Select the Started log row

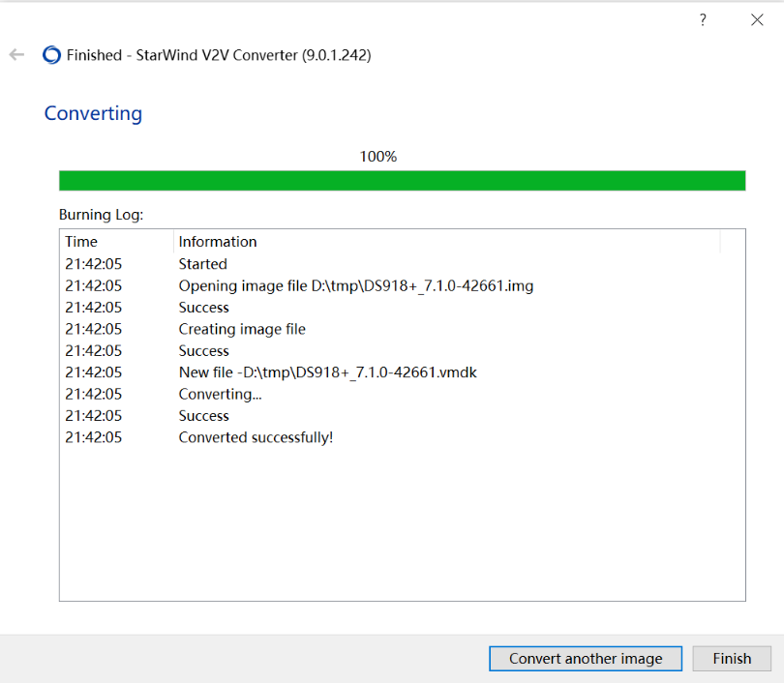[402, 264]
